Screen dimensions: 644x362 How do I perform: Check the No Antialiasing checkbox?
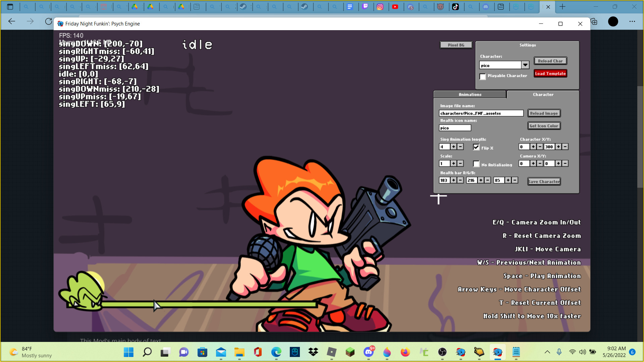(476, 164)
